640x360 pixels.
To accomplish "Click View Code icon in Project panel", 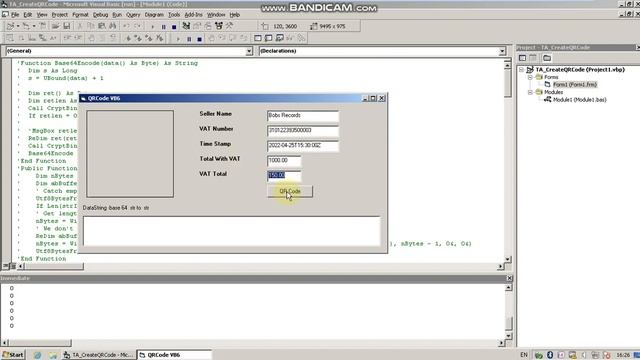I will [522, 58].
